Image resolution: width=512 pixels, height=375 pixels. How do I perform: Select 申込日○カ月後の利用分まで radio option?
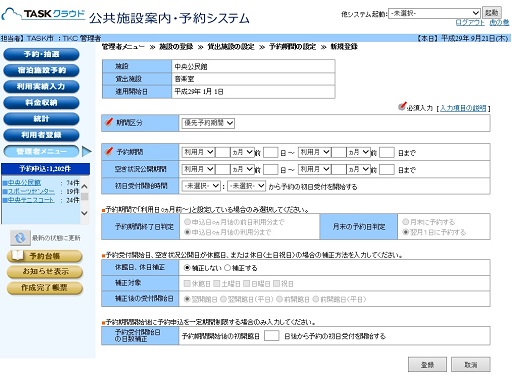tap(187, 232)
